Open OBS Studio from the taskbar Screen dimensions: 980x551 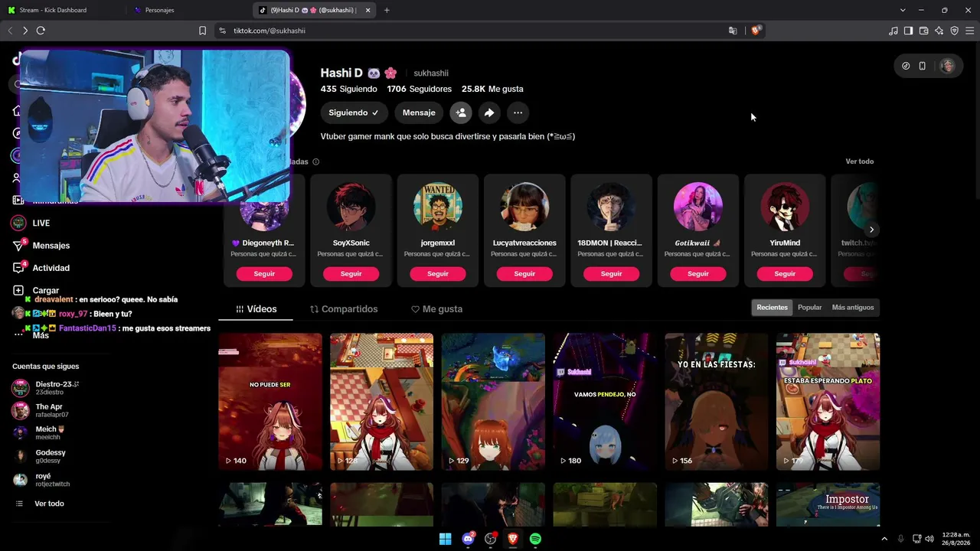point(491,539)
